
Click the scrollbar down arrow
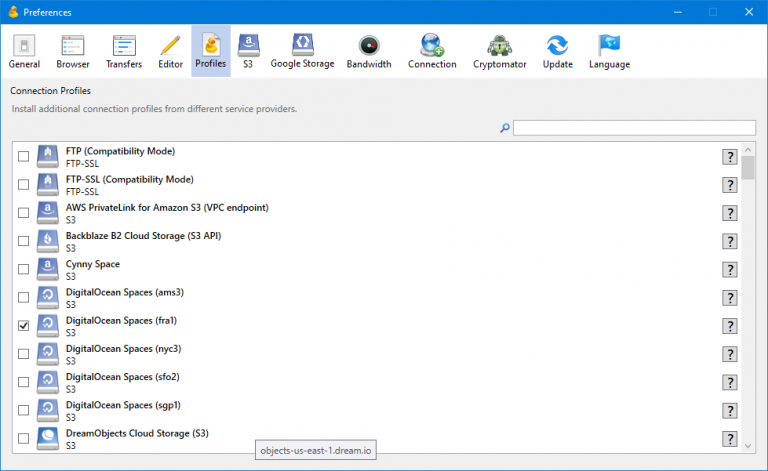click(748, 443)
